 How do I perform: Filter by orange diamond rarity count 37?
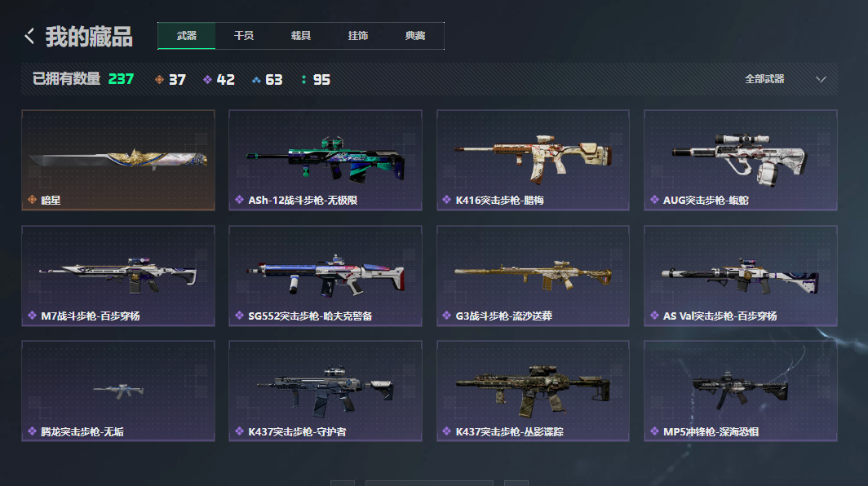[170, 80]
